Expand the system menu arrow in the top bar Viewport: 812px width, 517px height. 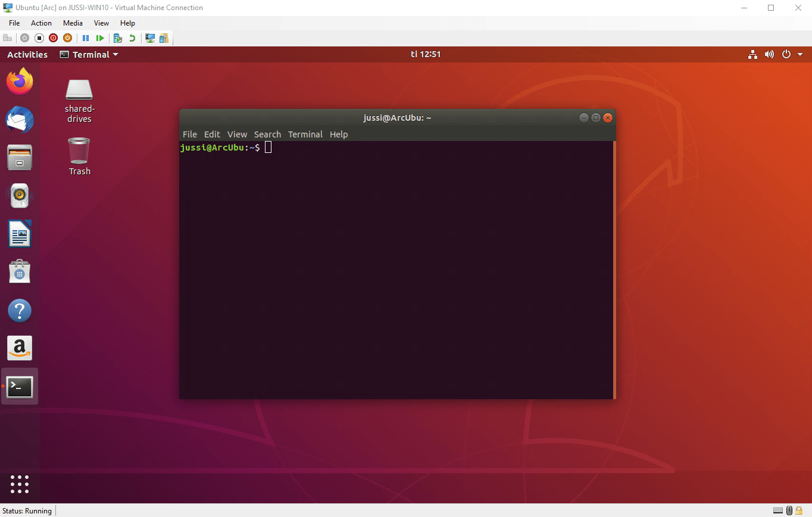tap(801, 54)
